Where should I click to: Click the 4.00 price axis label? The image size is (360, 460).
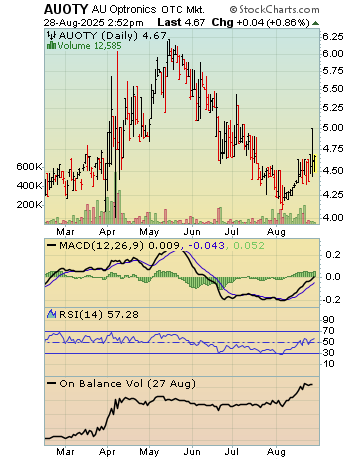click(333, 218)
